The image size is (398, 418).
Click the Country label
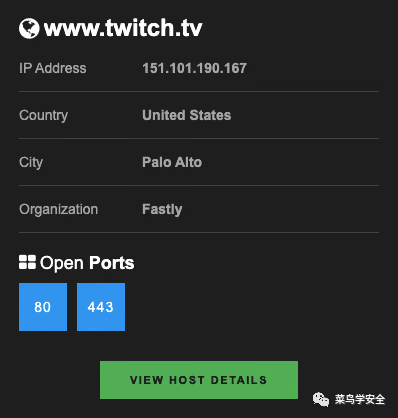tap(44, 116)
